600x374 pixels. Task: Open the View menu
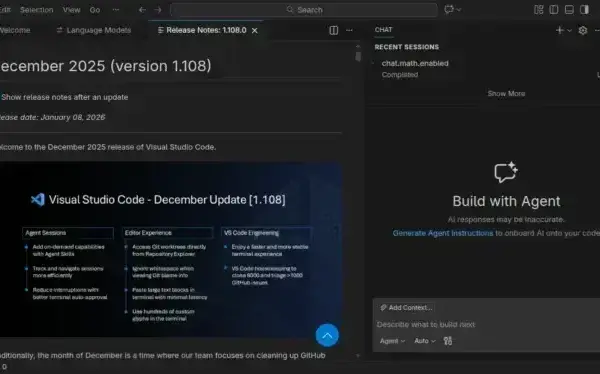[x=71, y=10]
